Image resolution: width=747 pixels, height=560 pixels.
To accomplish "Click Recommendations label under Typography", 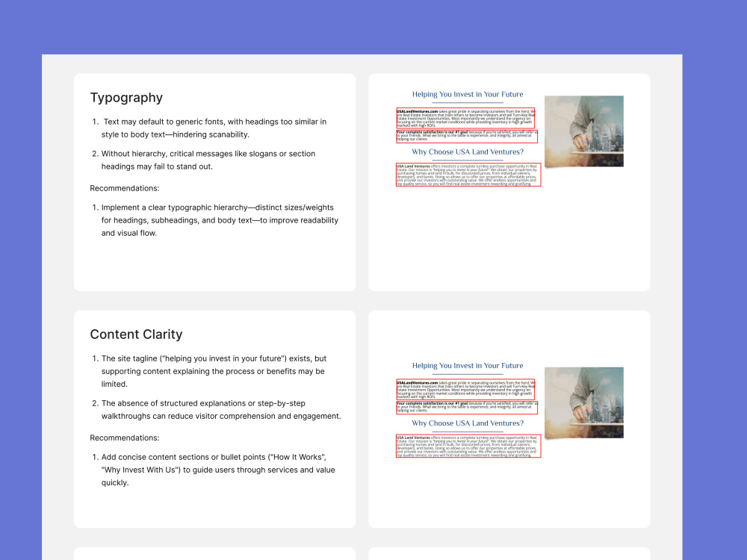I will tap(125, 188).
